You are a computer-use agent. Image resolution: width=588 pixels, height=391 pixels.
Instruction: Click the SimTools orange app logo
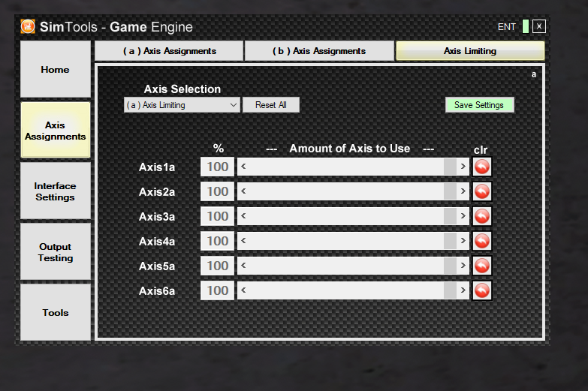click(x=28, y=26)
